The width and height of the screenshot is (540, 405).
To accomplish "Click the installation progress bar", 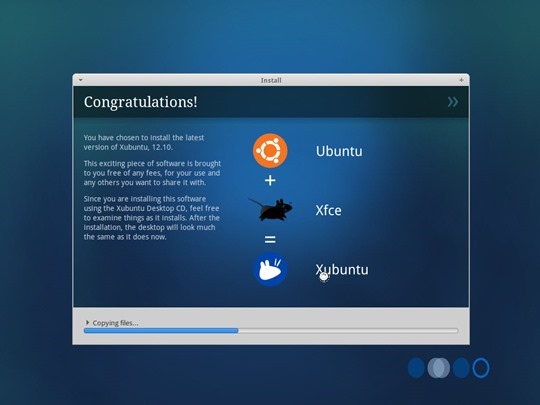I will [x=271, y=331].
